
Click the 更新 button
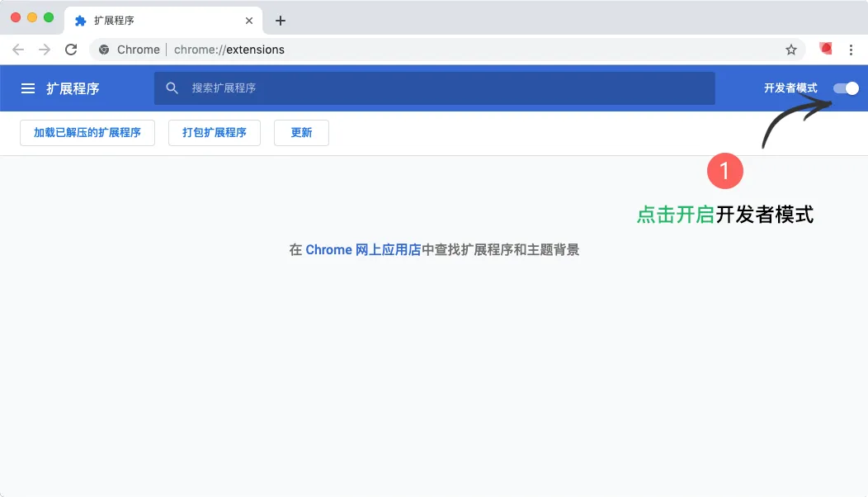tap(301, 133)
